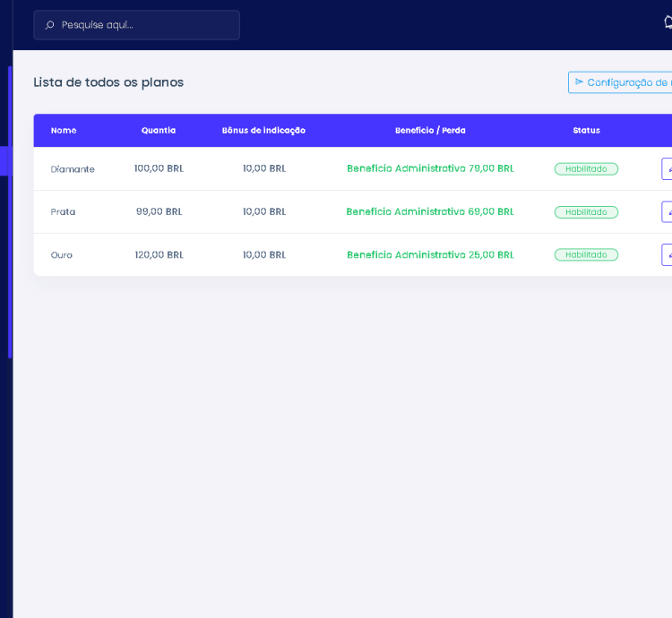Open the 'Configuração de' button
This screenshot has width=672, height=618.
(625, 82)
